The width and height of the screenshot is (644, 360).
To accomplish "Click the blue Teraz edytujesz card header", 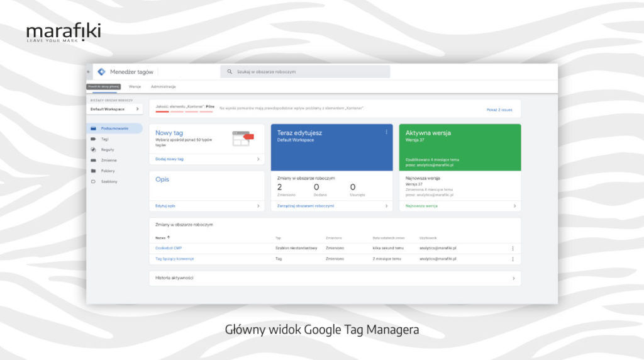I will point(331,147).
